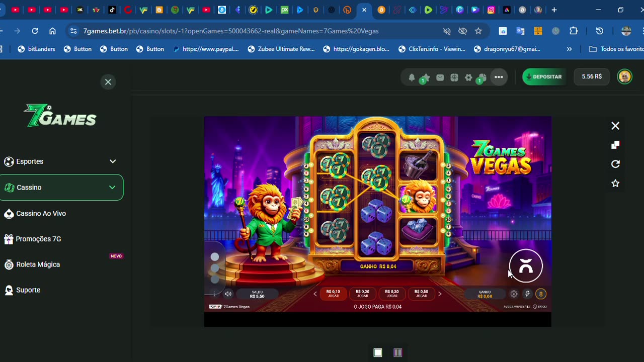Open game info 'i' icon
This screenshot has height=362, width=644.
pyautogui.click(x=215, y=294)
